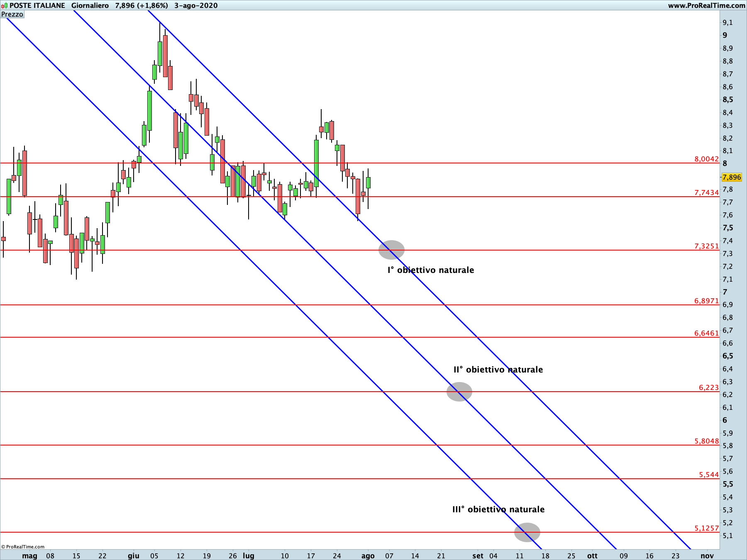Click the ago label on the time axis

368,556
